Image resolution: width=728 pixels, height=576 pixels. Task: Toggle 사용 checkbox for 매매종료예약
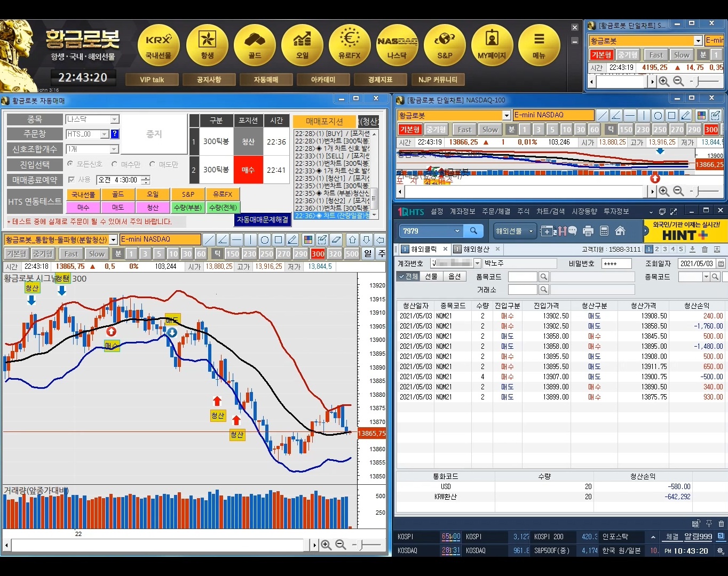coord(72,180)
